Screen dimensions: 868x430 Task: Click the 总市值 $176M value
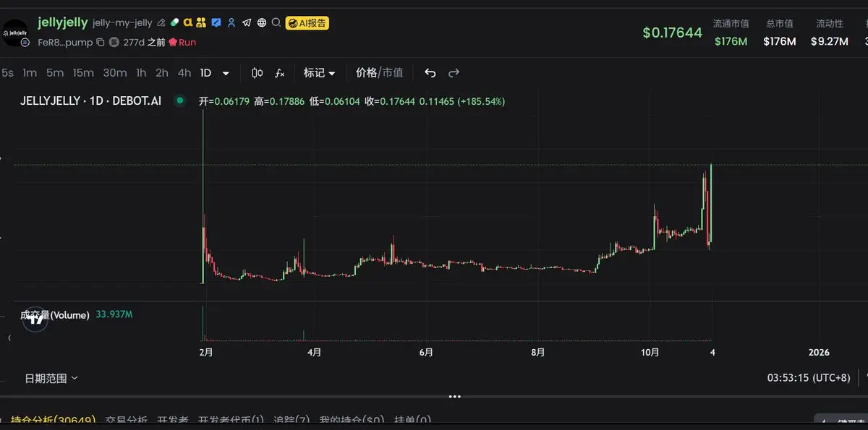click(780, 41)
